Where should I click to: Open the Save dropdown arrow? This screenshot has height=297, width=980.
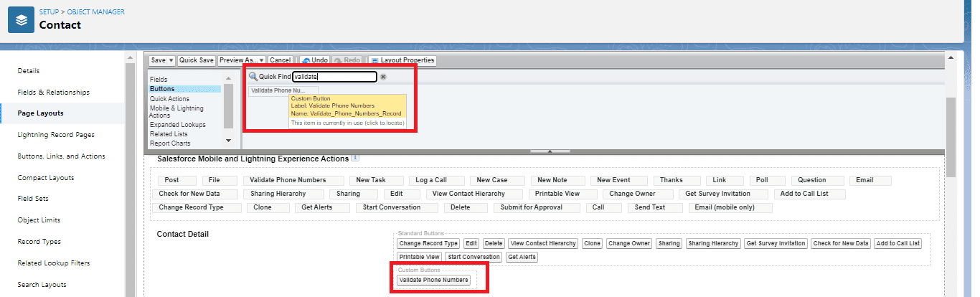171,60
